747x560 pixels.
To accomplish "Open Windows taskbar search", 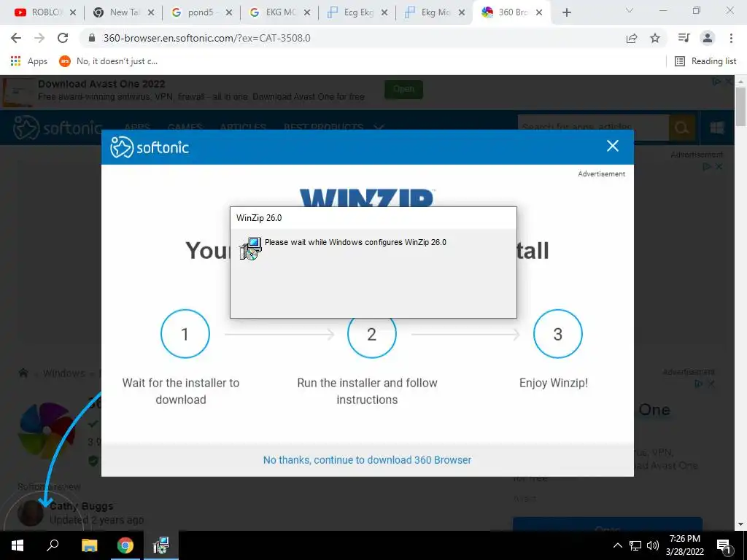I will tap(53, 545).
